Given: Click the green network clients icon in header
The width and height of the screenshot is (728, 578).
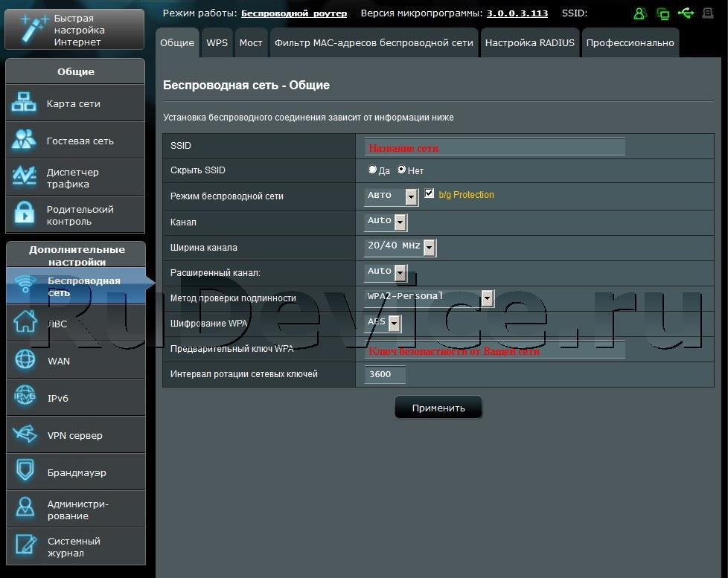Looking at the screenshot, I should (x=663, y=14).
